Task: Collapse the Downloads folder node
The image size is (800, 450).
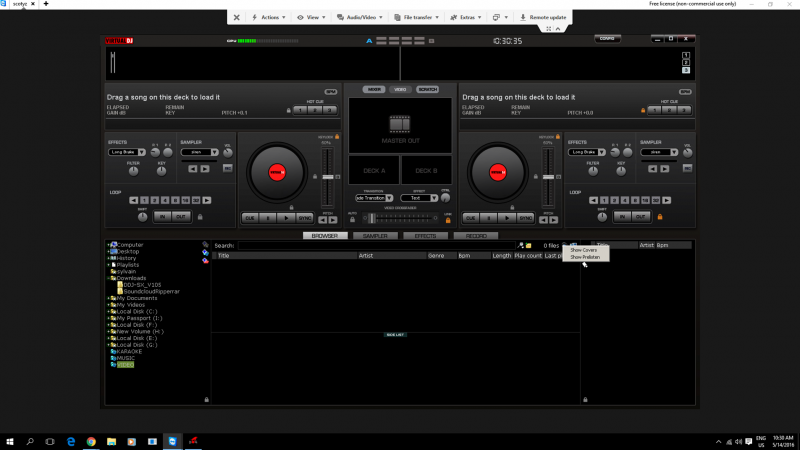Action: (109, 278)
